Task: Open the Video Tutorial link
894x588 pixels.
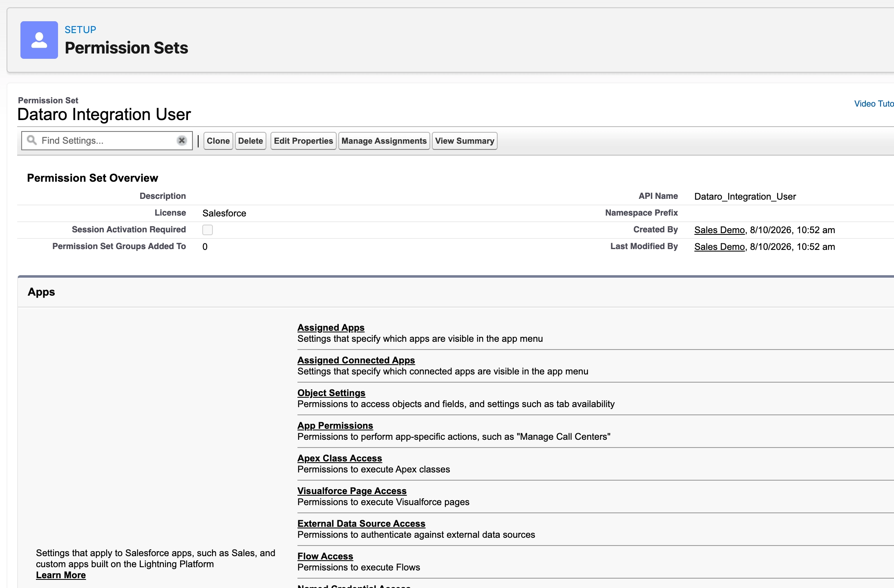Action: pyautogui.click(x=874, y=104)
